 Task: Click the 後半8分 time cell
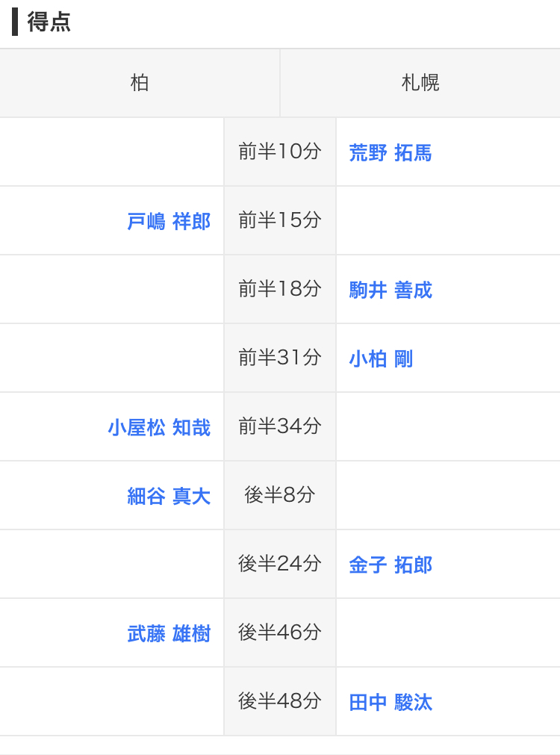pos(280,495)
